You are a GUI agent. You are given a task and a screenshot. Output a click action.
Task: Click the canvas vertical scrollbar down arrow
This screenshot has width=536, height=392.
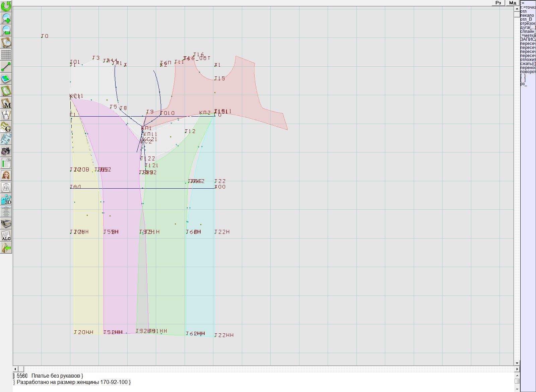point(517,363)
